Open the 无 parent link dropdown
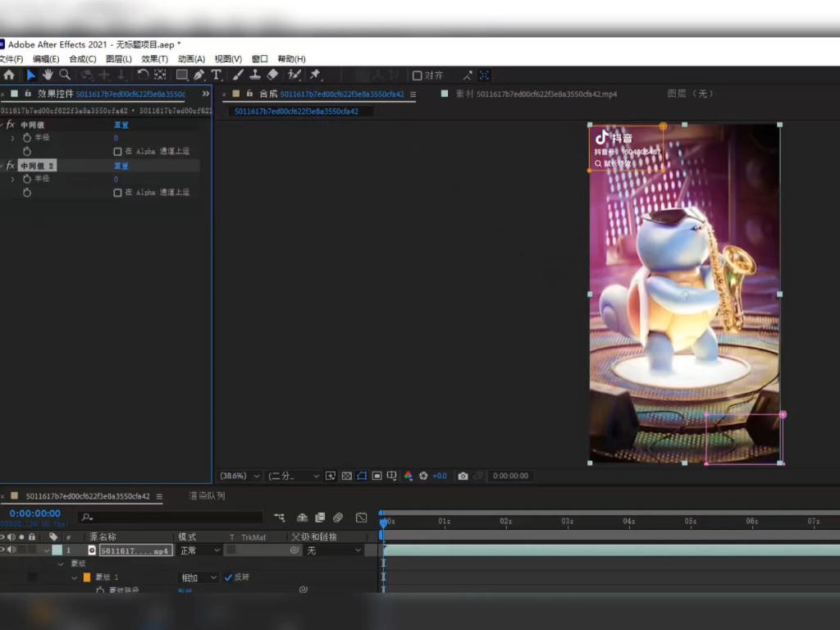 pos(333,550)
